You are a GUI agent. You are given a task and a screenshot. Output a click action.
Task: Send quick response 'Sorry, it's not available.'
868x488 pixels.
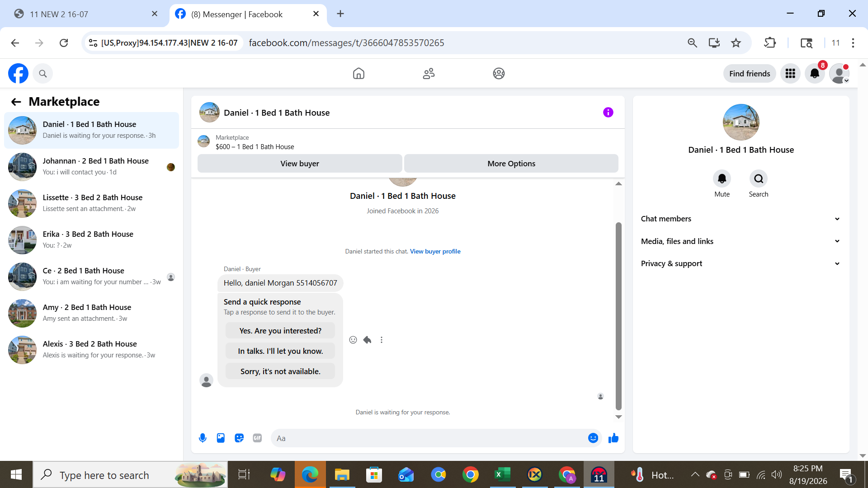[280, 371]
